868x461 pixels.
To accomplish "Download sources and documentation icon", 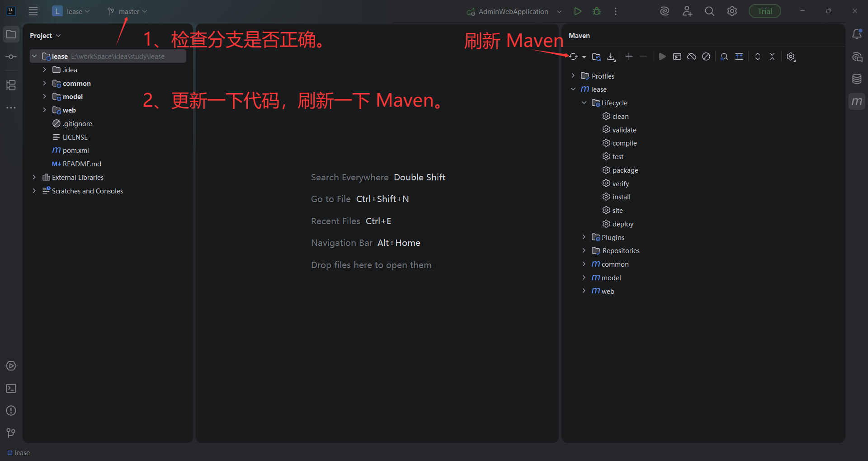I will (x=611, y=56).
